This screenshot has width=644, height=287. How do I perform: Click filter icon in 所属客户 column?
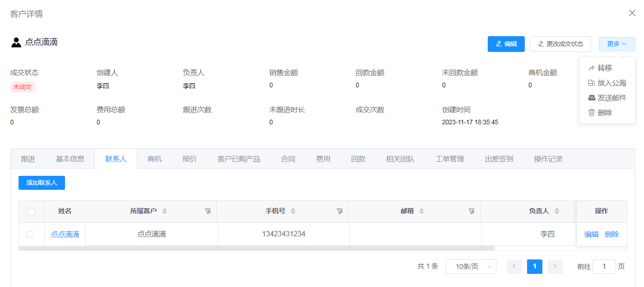click(208, 211)
